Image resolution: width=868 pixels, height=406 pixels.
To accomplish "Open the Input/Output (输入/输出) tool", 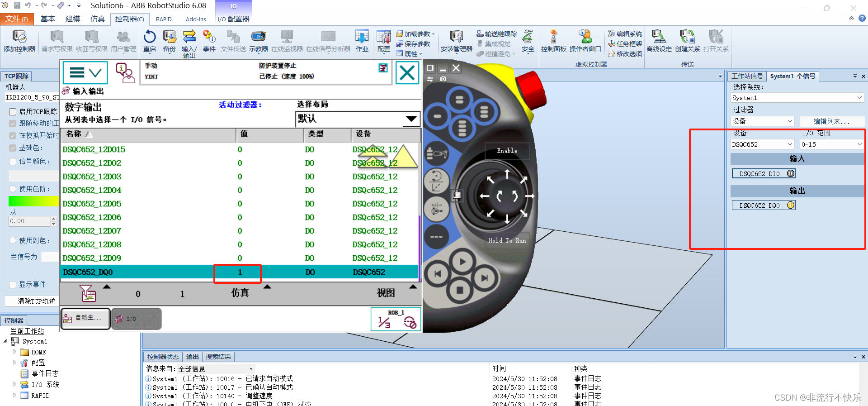I will [189, 43].
